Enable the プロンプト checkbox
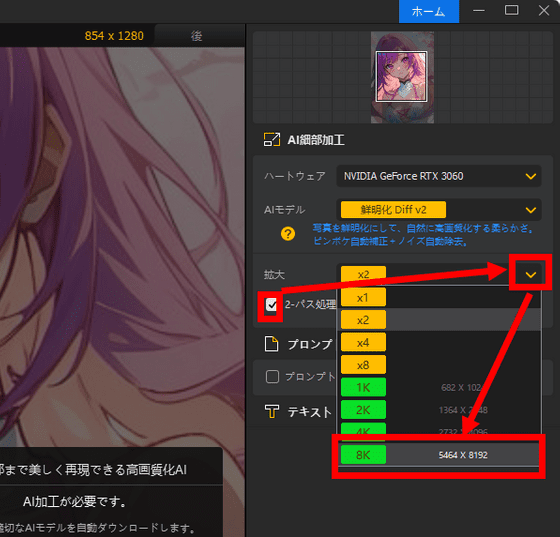 pyautogui.click(x=272, y=376)
